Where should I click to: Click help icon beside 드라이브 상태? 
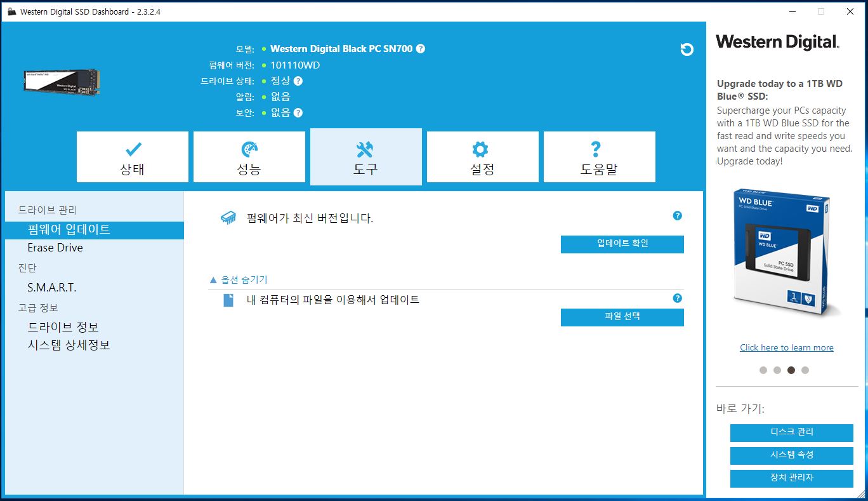coord(298,81)
